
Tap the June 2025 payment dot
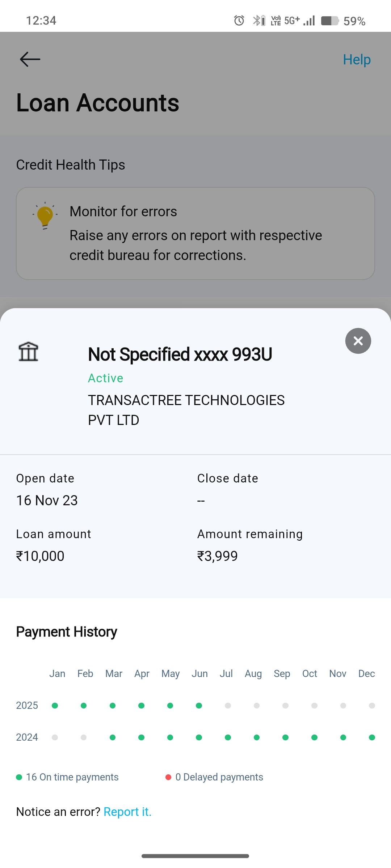(x=199, y=706)
